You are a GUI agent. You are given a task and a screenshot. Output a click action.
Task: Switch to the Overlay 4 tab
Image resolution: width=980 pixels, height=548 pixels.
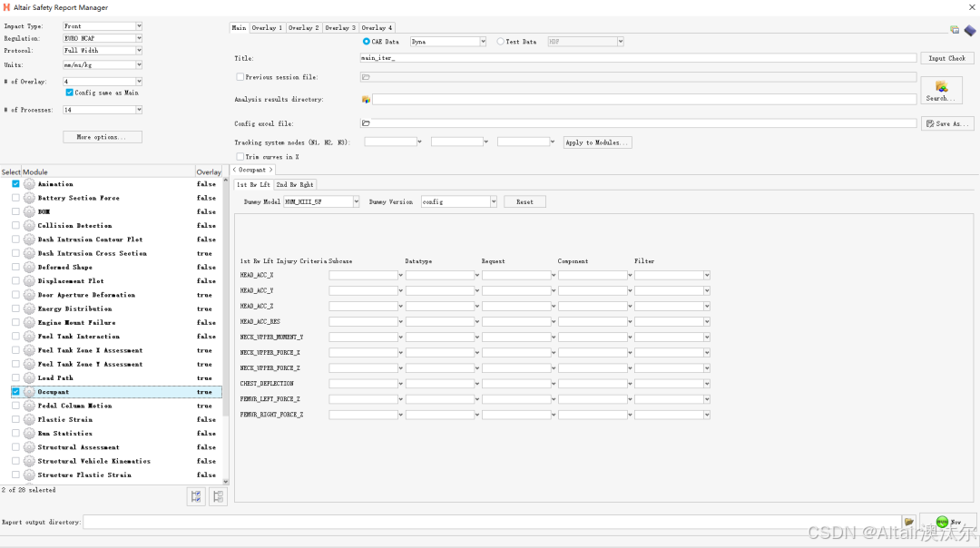point(377,27)
